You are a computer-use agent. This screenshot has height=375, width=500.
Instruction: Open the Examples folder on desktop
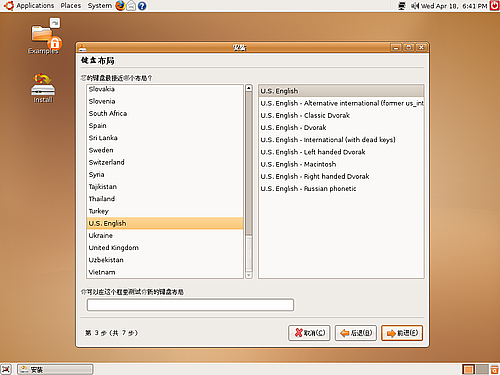tap(44, 36)
